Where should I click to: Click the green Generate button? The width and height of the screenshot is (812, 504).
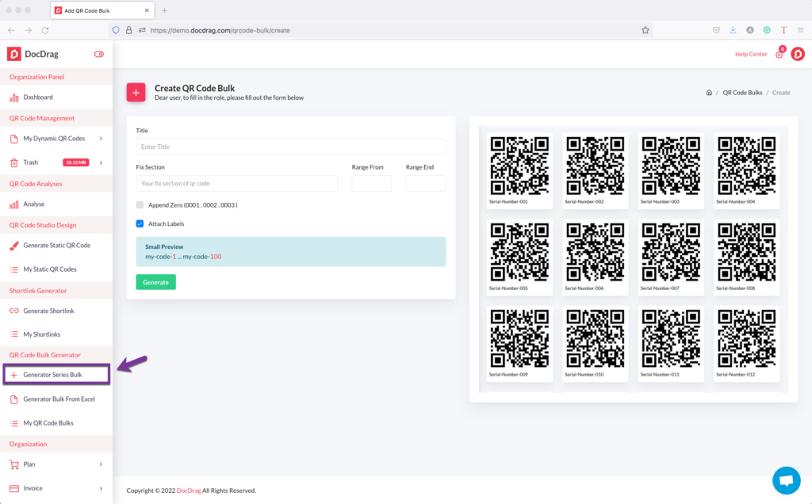(x=155, y=281)
